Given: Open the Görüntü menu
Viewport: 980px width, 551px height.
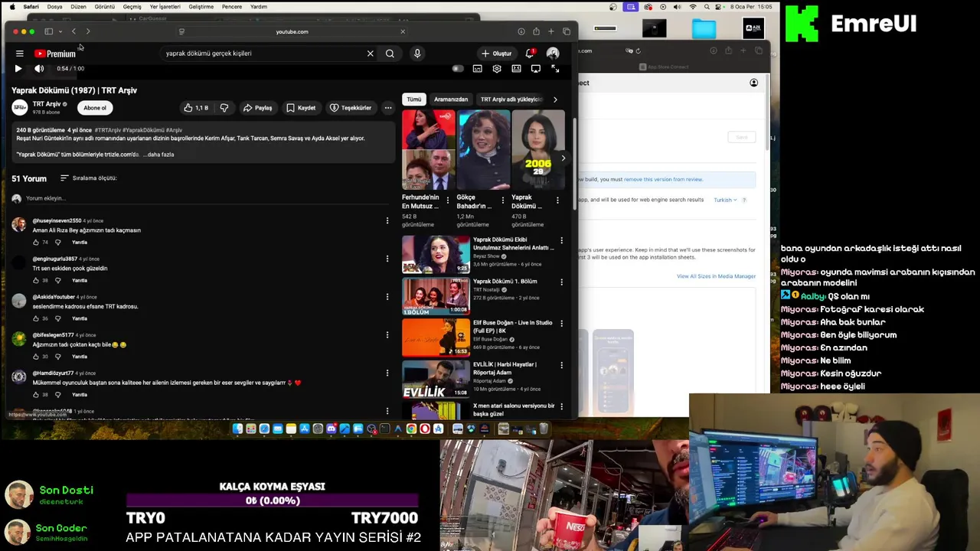Looking at the screenshot, I should click(104, 7).
